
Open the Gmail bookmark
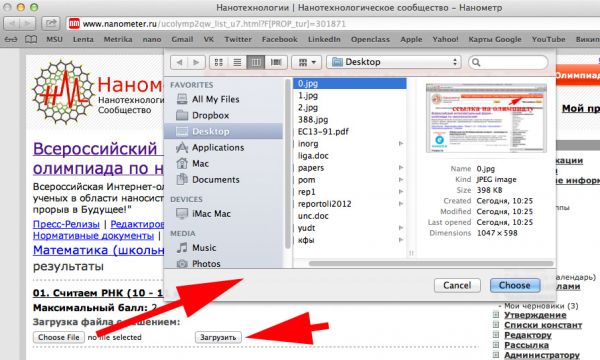tap(182, 39)
